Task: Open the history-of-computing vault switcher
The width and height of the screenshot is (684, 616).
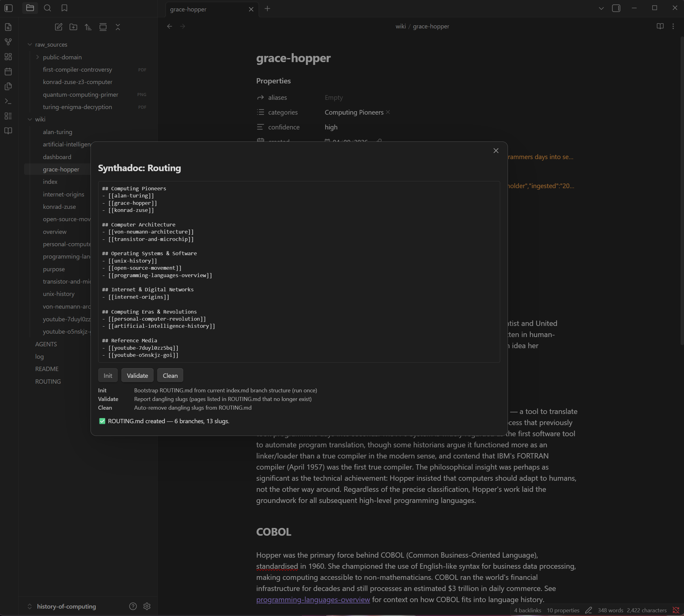Action: (62, 606)
